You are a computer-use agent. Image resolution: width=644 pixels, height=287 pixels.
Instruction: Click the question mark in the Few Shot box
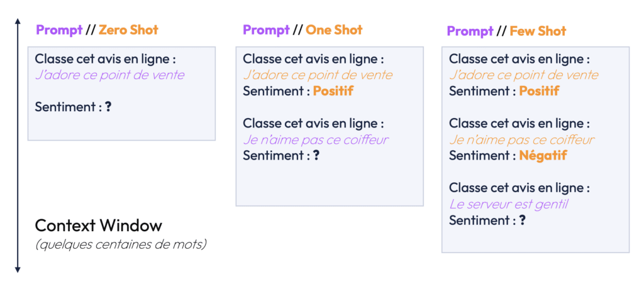click(x=522, y=220)
